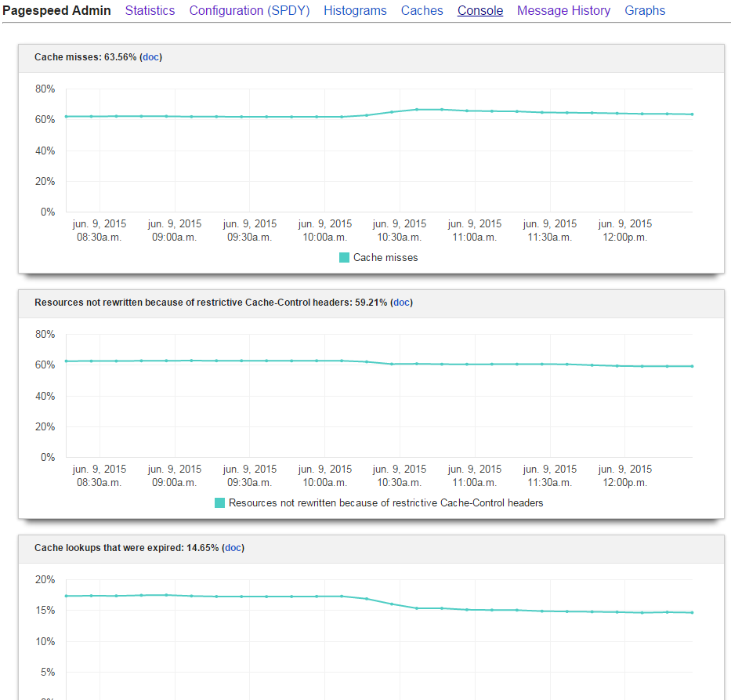
Task: Open doc link for restrictive Cache-Control headers
Action: tap(401, 303)
